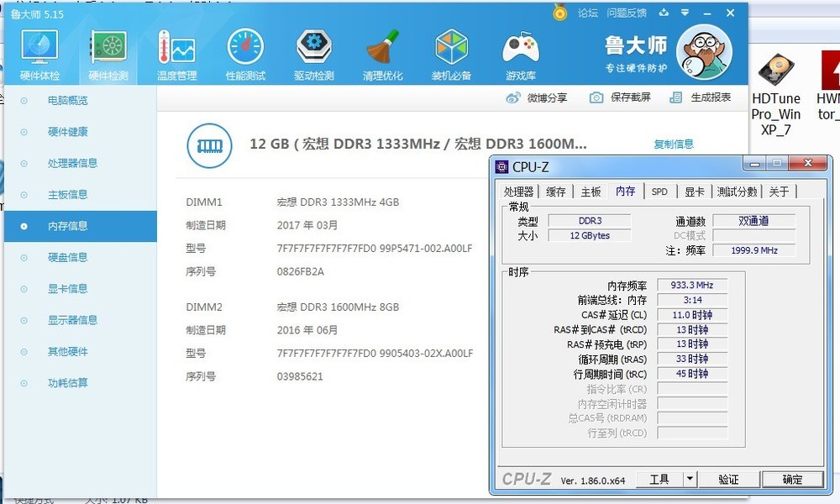Click DIMM2 date 2016 年 06月

pos(307,330)
